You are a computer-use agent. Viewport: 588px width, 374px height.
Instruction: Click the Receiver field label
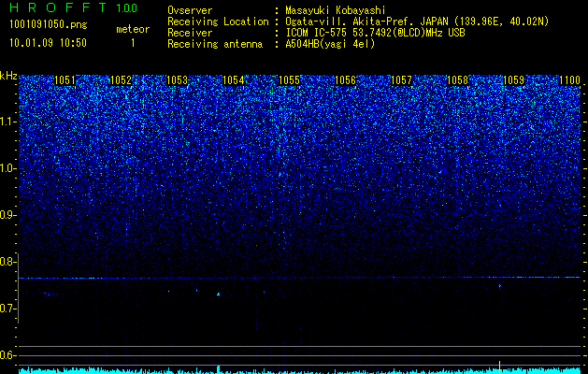(x=190, y=33)
